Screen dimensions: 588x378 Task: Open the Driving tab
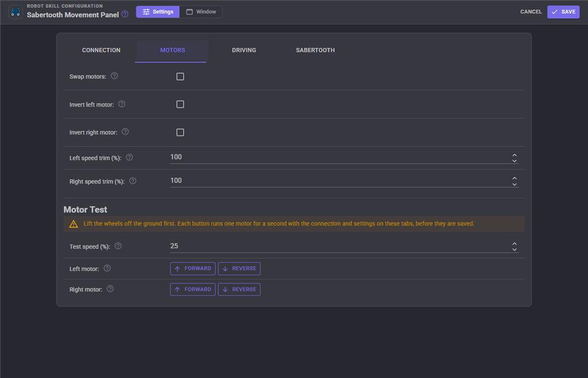point(244,50)
